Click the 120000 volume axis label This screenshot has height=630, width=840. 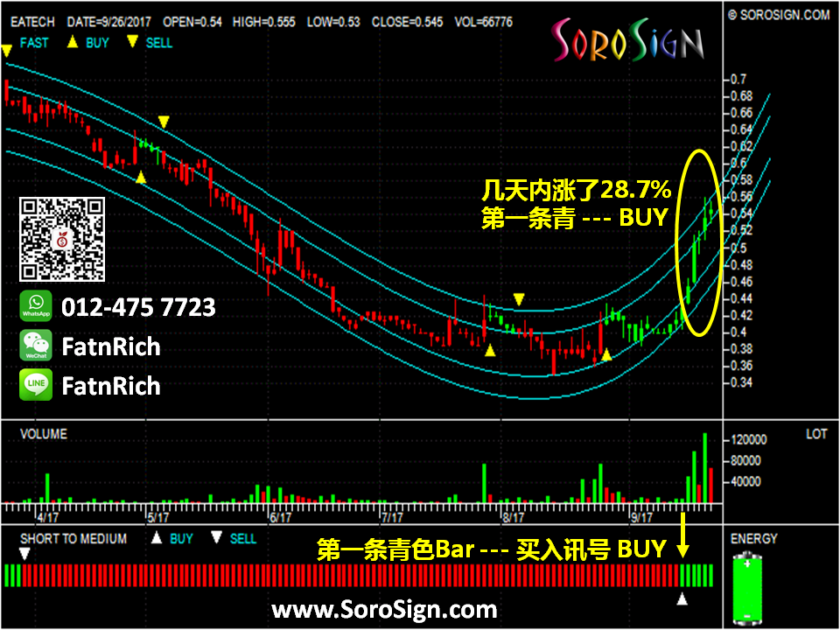(x=748, y=440)
